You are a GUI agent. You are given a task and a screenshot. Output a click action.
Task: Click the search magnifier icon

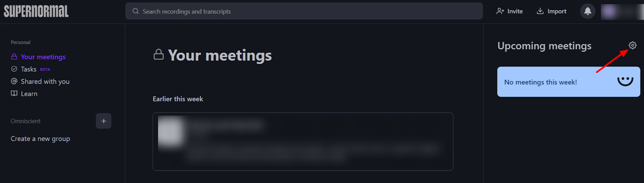pos(136,11)
